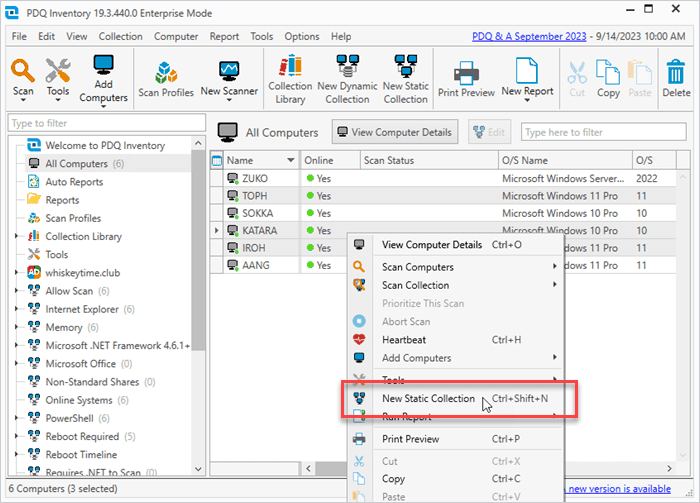This screenshot has width=700, height=503.
Task: Click the new version is available link
Action: 619,489
